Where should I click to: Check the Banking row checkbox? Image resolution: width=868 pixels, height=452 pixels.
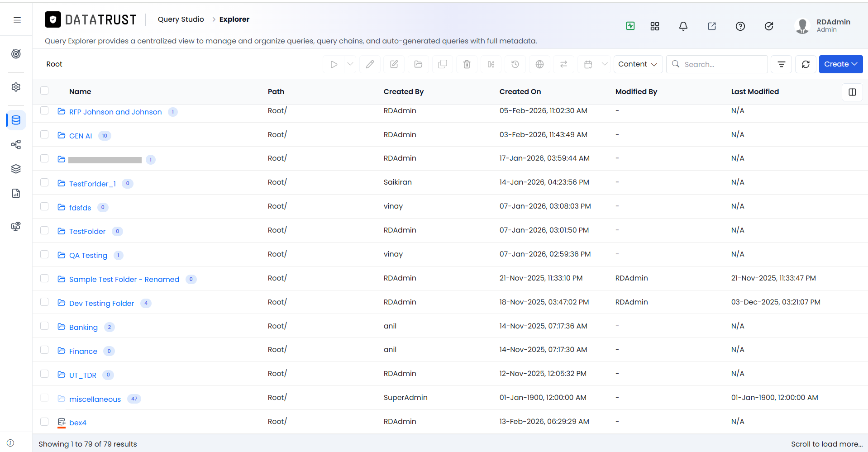coord(44,326)
